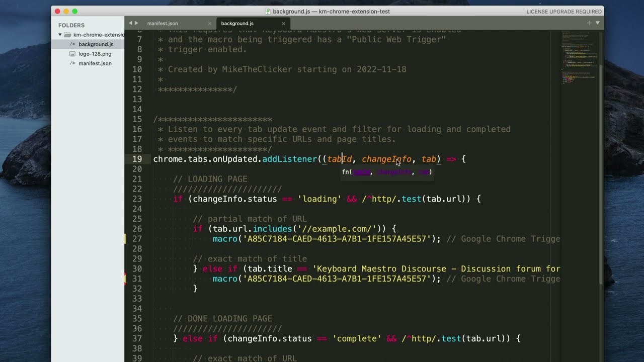Click the fn parameter hint tooltip
The width and height of the screenshot is (644, 362).
(x=387, y=172)
